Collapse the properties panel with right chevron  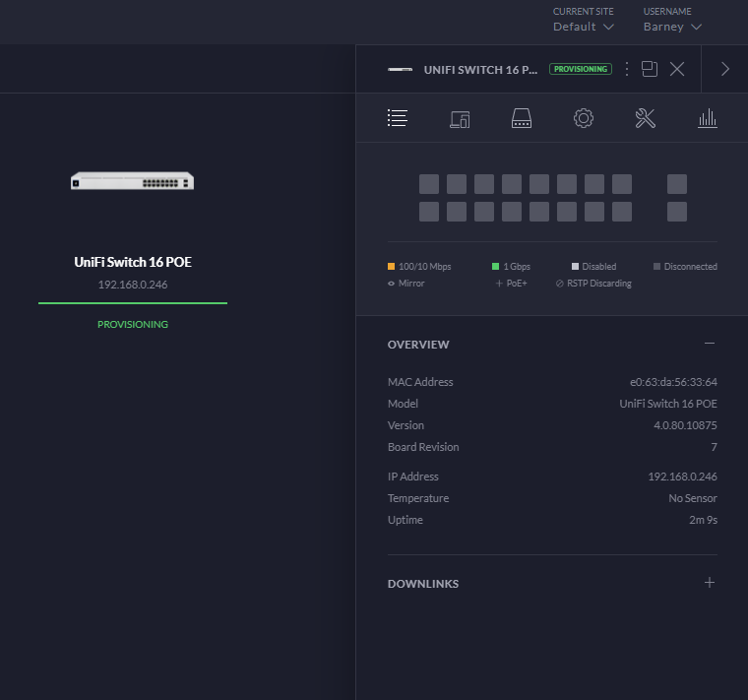(x=725, y=69)
